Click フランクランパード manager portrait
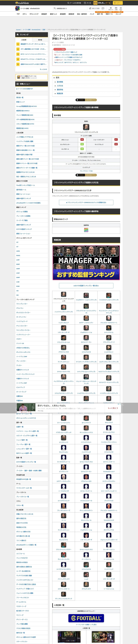Image resolution: width=138 pixels, height=644 pixels. pos(109,338)
